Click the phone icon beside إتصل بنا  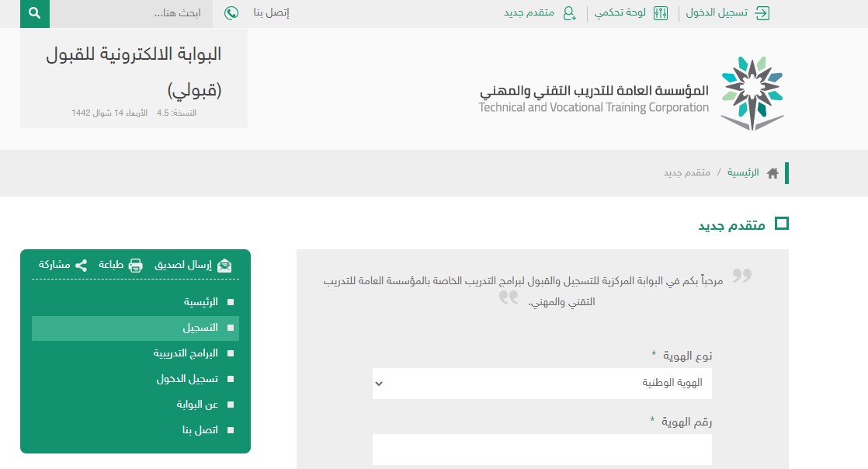coord(231,12)
